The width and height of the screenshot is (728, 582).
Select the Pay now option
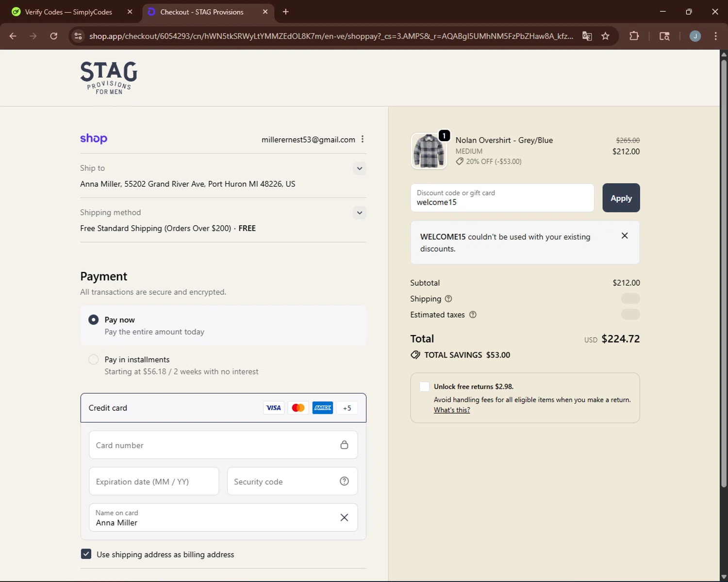tap(94, 320)
